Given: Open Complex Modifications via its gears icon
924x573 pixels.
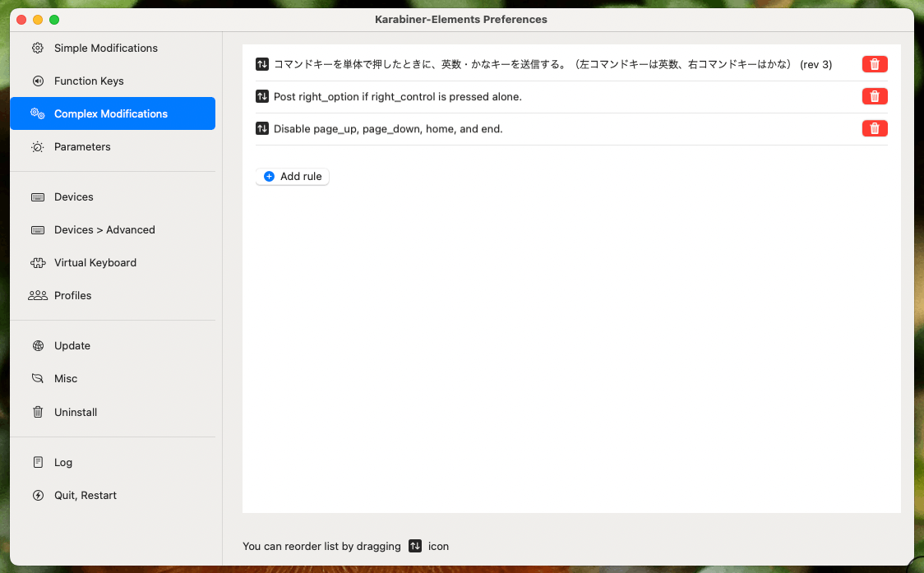Looking at the screenshot, I should pyautogui.click(x=37, y=113).
